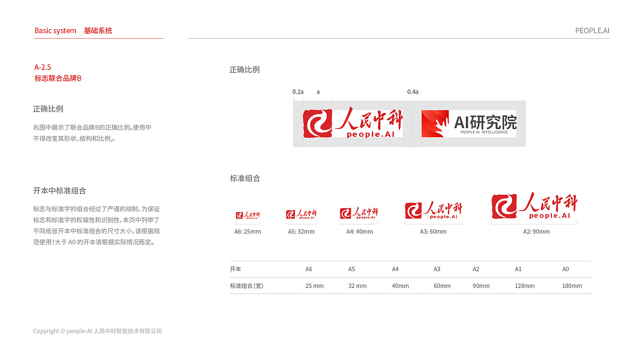Click the 'A3: 60mm' caption
Viewport: 644px width, 362px height.
[x=433, y=232]
